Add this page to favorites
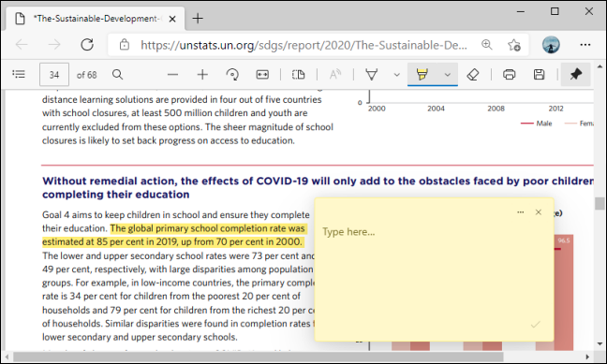This screenshot has height=364, width=607. pos(514,45)
